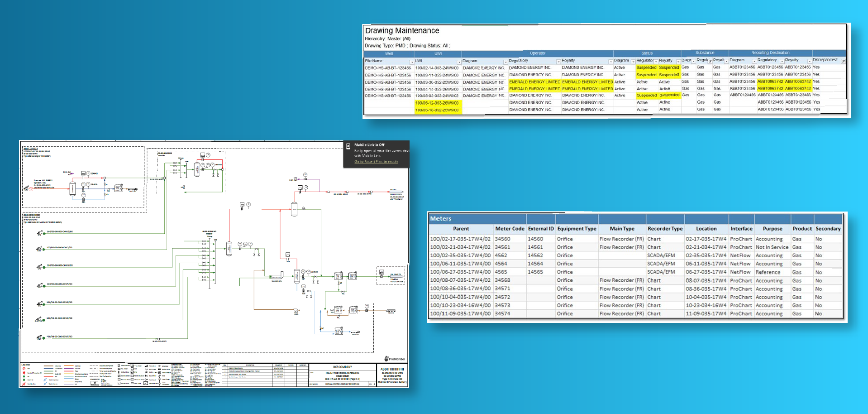Click the Status group header
868x414 pixels.
pyautogui.click(x=647, y=53)
